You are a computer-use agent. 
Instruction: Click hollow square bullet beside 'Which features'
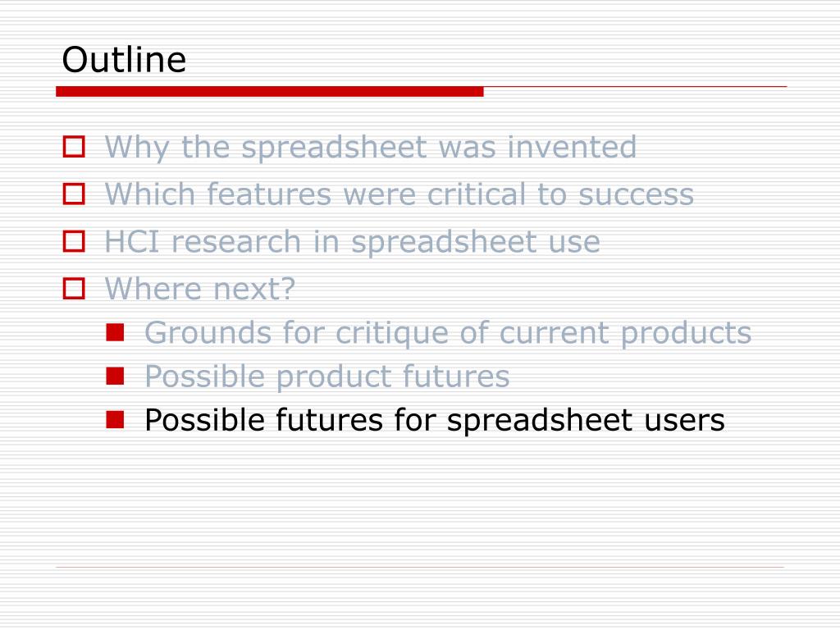74,194
